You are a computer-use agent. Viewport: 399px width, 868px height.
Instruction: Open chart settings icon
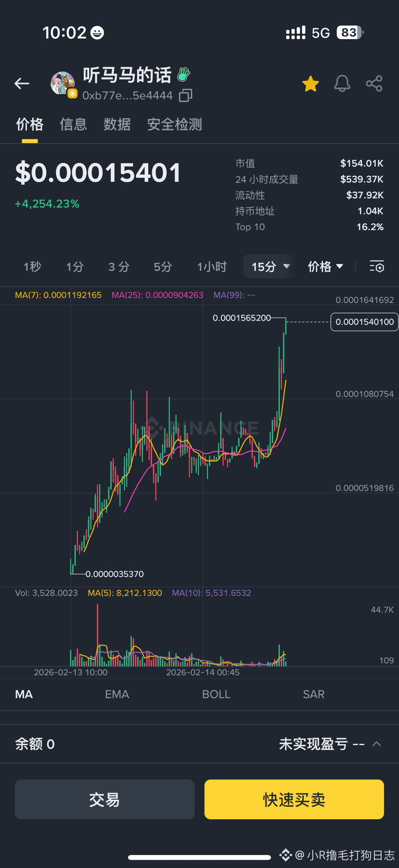pyautogui.click(x=376, y=267)
